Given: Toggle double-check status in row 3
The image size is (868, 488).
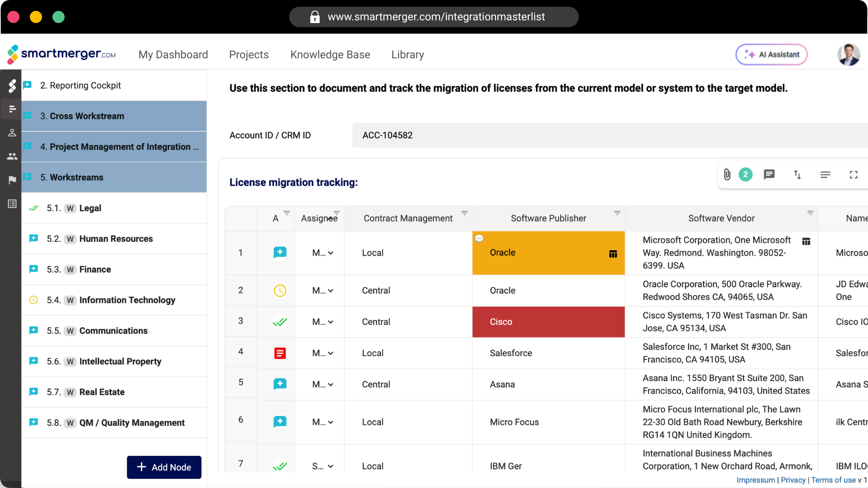Looking at the screenshot, I should pyautogui.click(x=280, y=322).
